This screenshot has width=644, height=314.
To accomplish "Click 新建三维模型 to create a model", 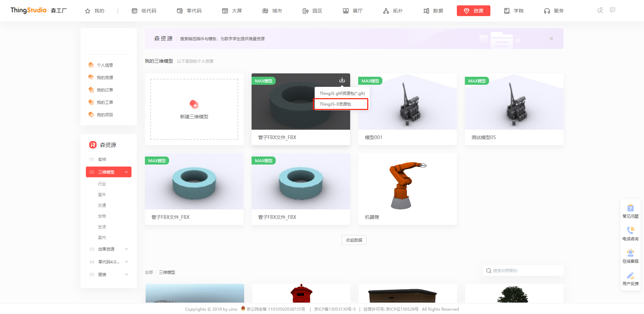I will click(x=194, y=110).
